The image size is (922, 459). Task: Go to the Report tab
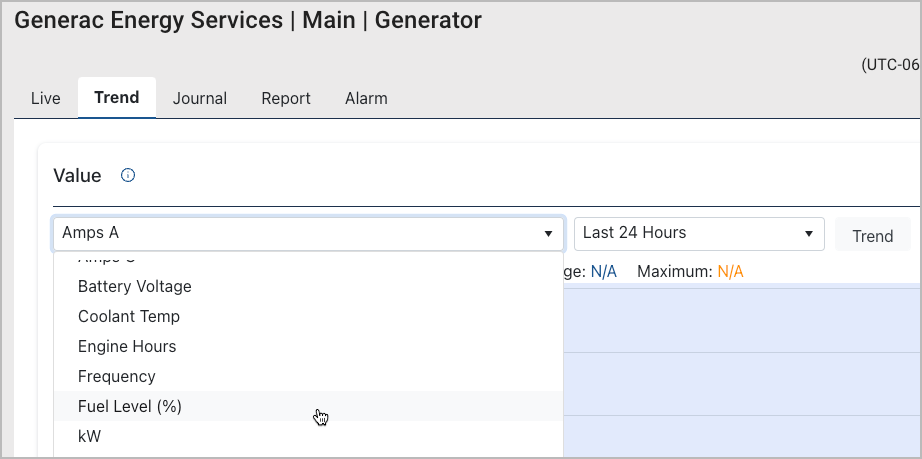click(x=286, y=98)
